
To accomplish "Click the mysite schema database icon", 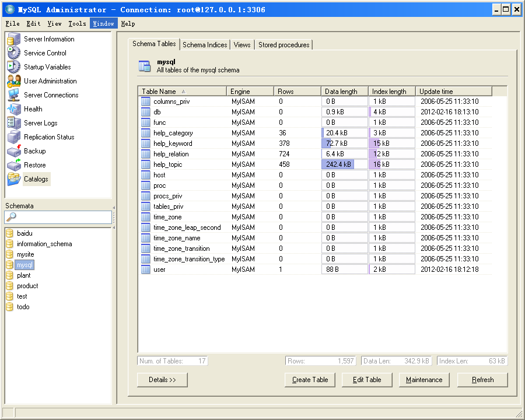I will (x=10, y=254).
